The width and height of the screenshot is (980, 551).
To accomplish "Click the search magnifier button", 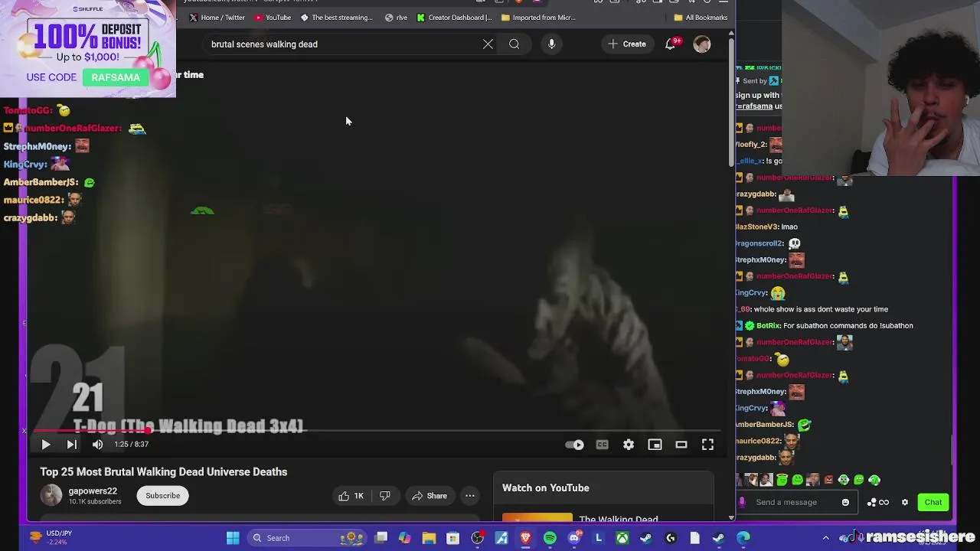I will pos(514,44).
